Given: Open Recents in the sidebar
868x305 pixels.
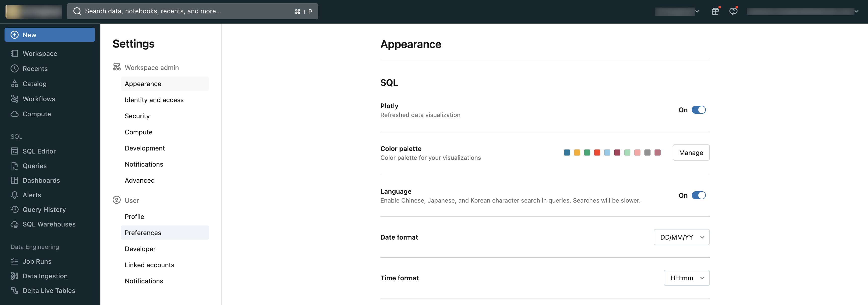Looking at the screenshot, I should click(x=35, y=69).
